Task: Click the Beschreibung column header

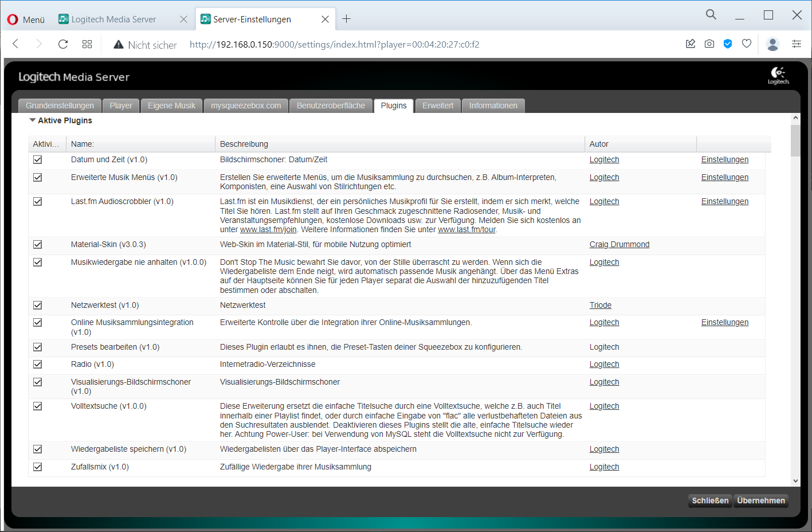Action: tap(400, 144)
